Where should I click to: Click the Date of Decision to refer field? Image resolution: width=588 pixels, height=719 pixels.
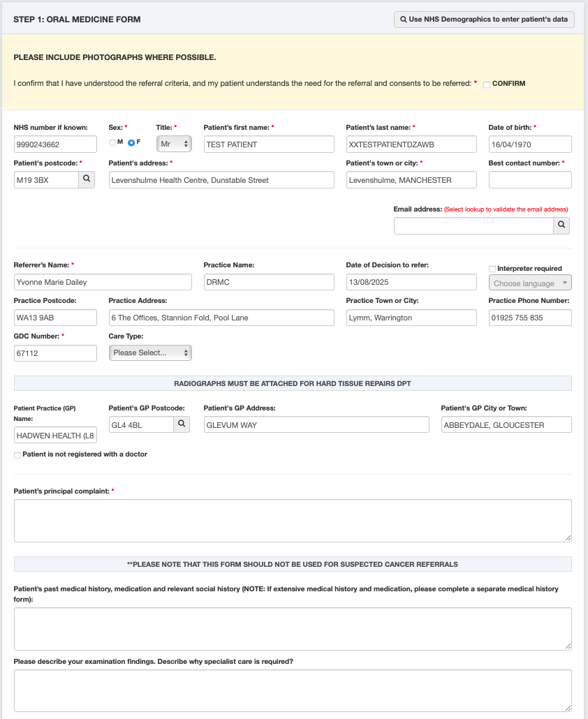411,282
